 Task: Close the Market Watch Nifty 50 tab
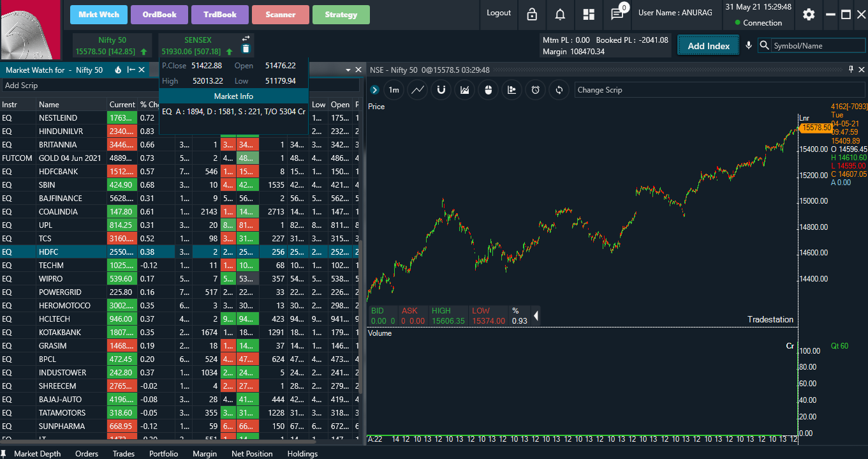(x=143, y=70)
